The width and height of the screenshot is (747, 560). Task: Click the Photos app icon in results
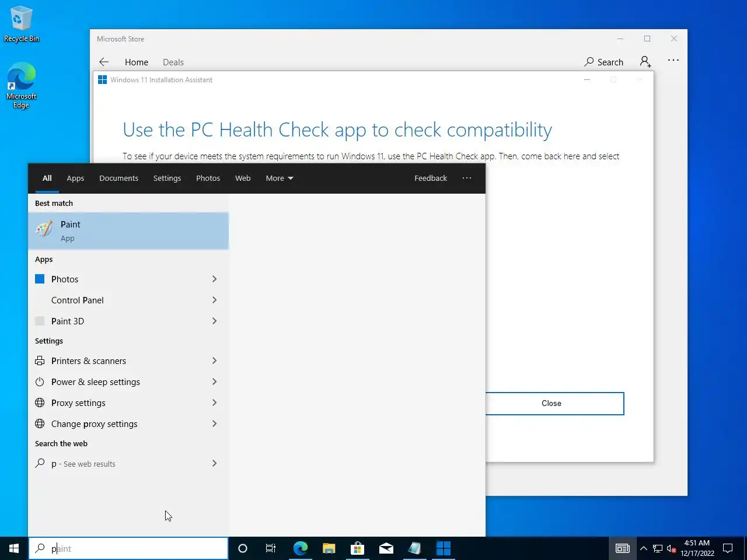coord(40,279)
